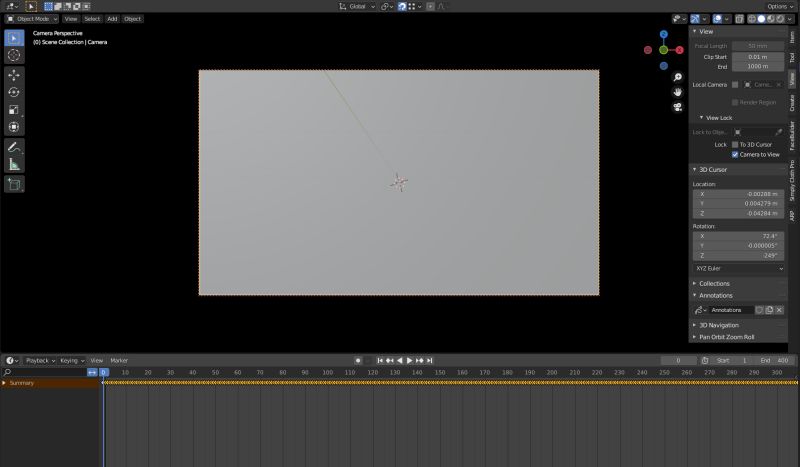800x467 pixels.
Task: Select the Move tool
Action: 14,75
